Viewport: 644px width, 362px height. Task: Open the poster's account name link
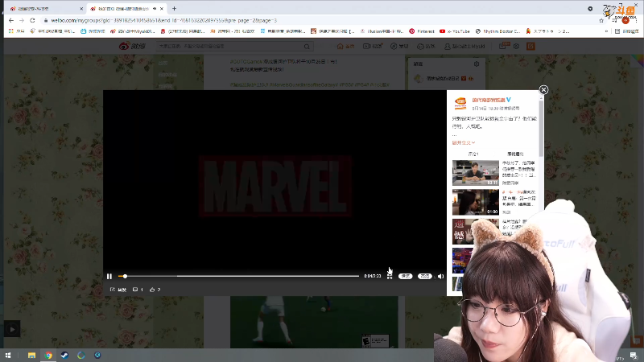489,100
